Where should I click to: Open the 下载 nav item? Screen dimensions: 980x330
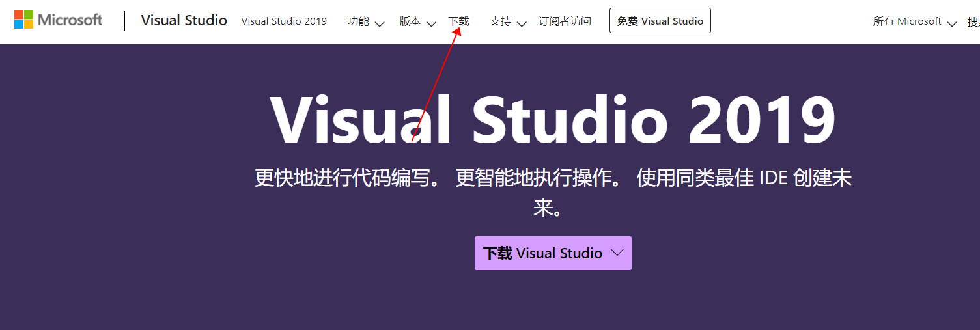point(458,21)
